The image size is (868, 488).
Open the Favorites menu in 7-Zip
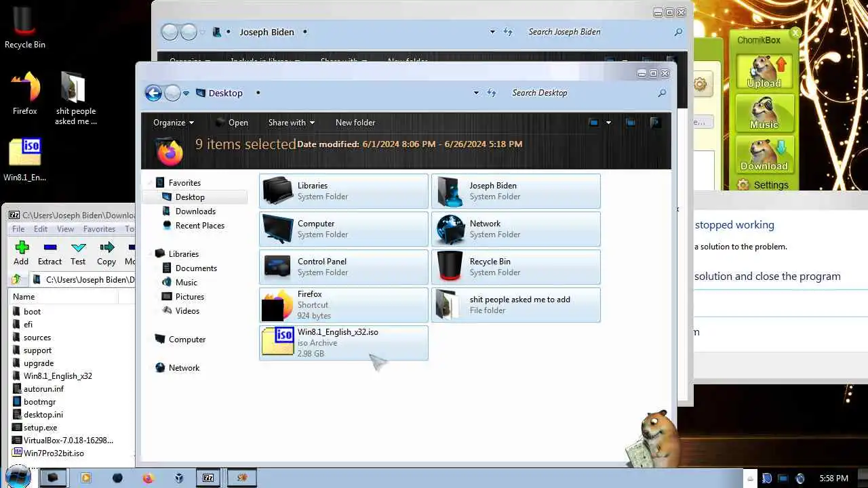pyautogui.click(x=99, y=229)
